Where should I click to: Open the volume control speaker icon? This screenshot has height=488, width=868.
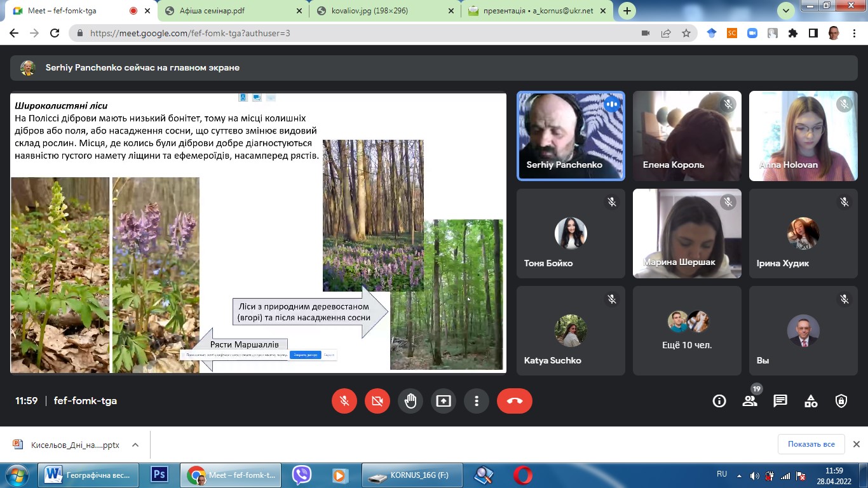coord(755,475)
